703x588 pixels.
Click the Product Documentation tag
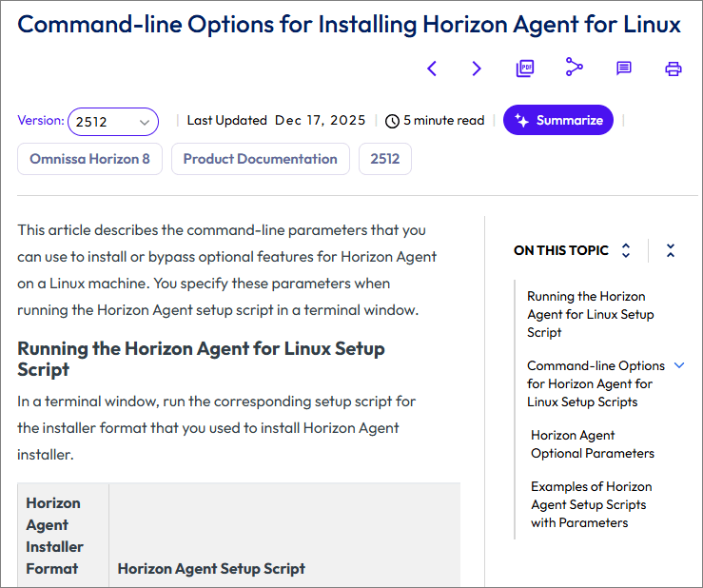pos(260,159)
